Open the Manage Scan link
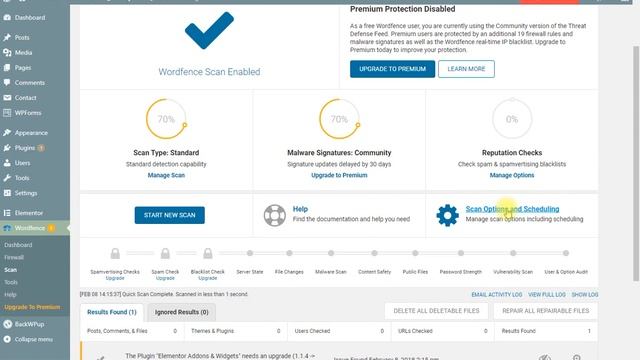 coord(166,175)
